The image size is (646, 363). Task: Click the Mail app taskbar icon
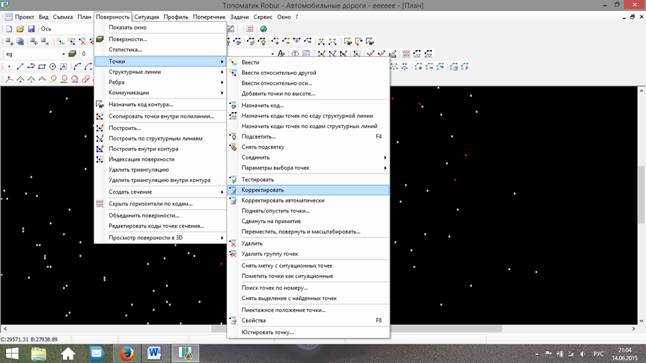pyautogui.click(x=96, y=353)
